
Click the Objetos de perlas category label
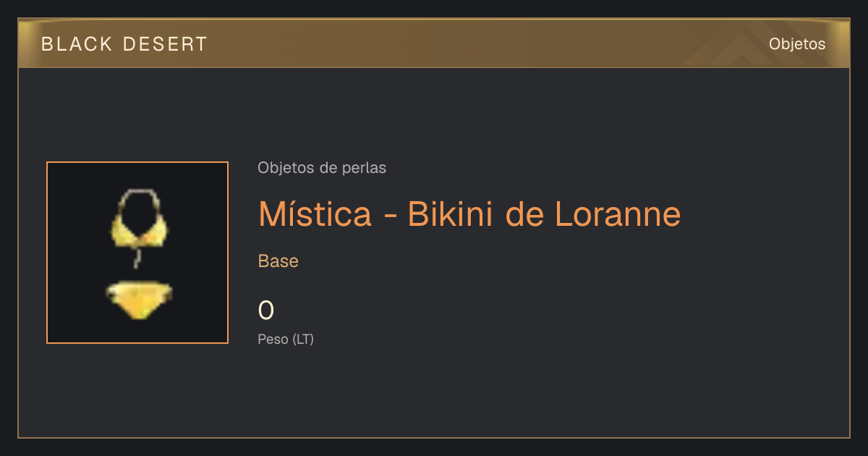(322, 168)
